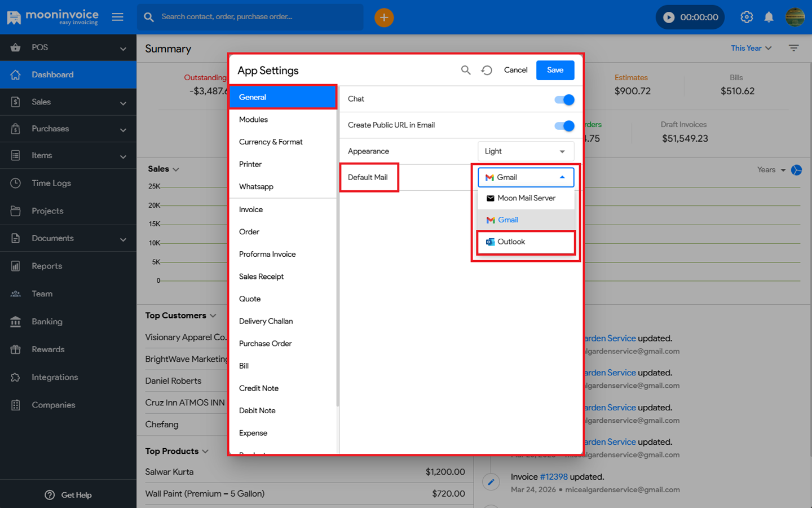Click the settings gear in top bar
The width and height of the screenshot is (812, 508).
point(747,17)
